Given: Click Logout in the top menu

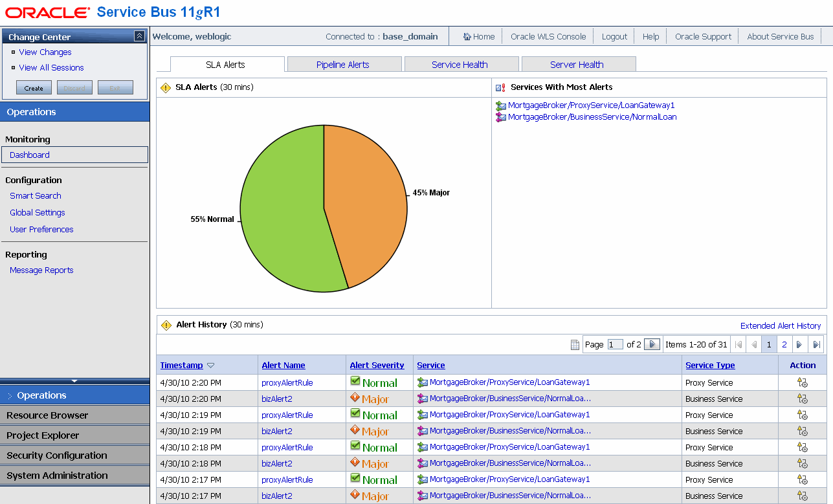Looking at the screenshot, I should click(614, 37).
